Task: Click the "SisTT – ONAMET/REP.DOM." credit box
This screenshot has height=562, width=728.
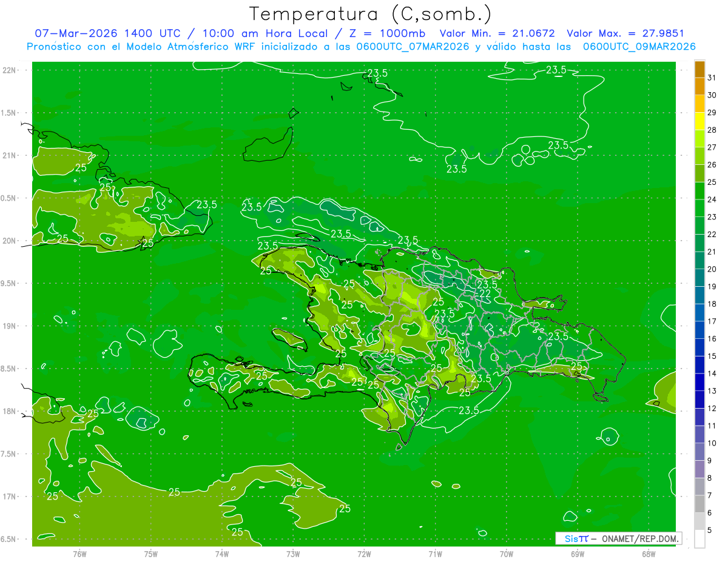Action: (618, 538)
